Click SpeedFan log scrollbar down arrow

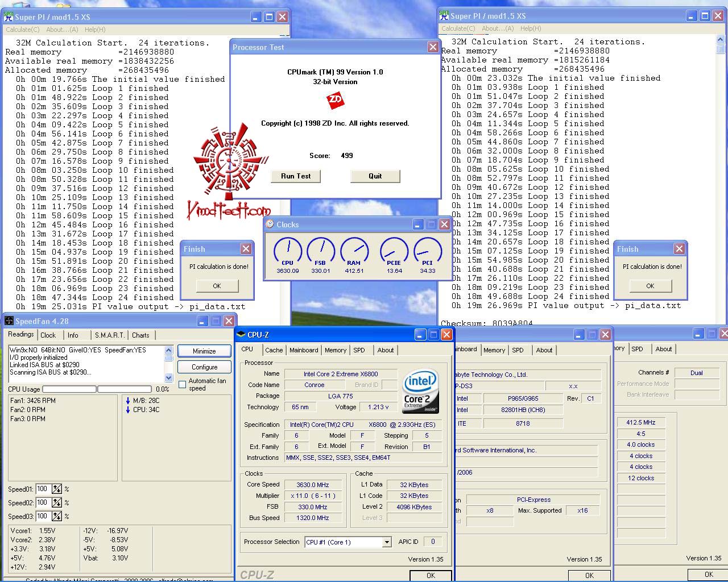point(168,377)
